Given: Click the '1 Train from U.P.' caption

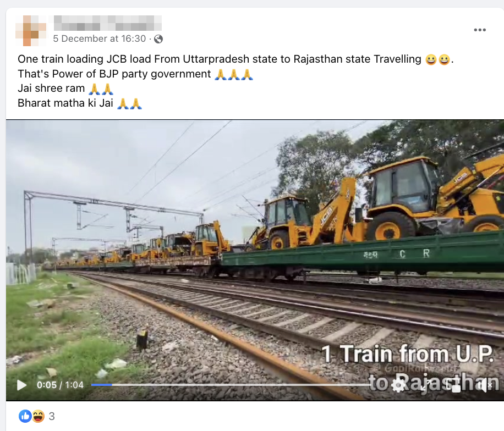Looking at the screenshot, I should coord(408,354).
